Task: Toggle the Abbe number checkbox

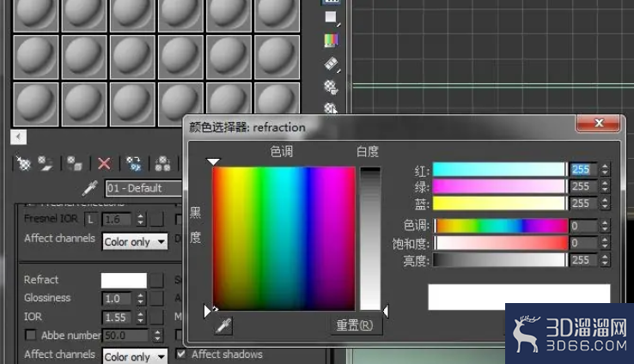Action: (31, 335)
